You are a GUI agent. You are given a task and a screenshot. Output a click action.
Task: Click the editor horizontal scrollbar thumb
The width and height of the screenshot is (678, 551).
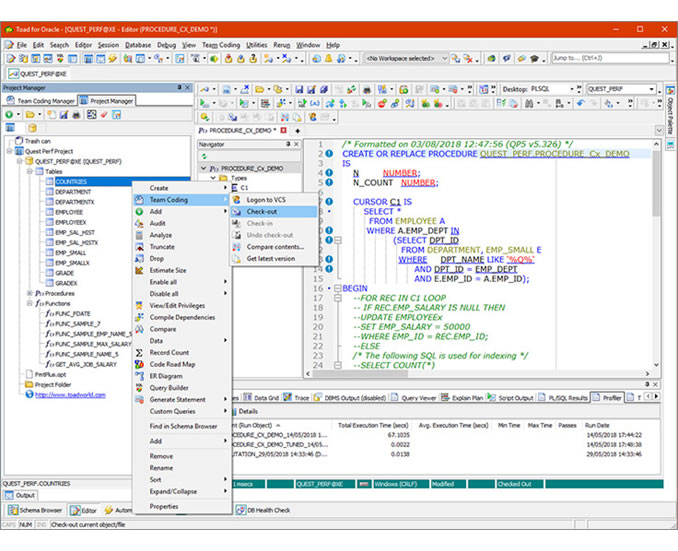[360, 374]
